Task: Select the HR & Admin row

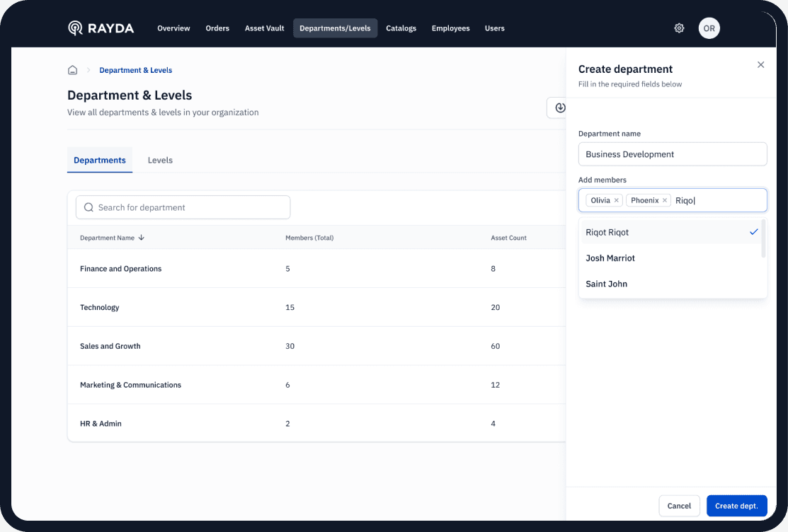Action: 316,424
